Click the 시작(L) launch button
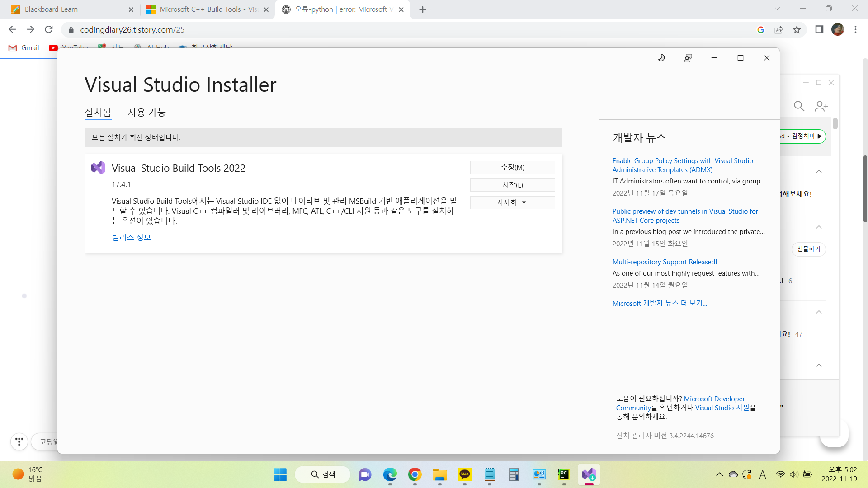The height and width of the screenshot is (488, 868). tap(512, 185)
